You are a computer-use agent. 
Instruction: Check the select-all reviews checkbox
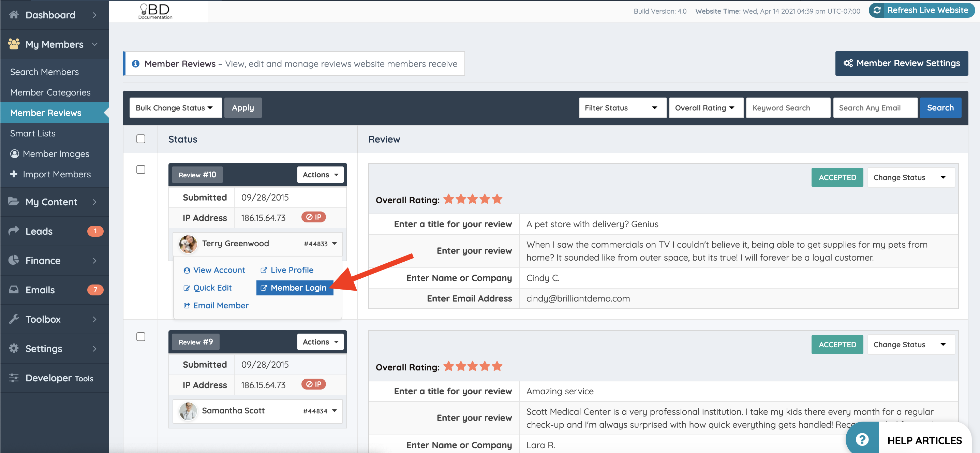coord(141,139)
